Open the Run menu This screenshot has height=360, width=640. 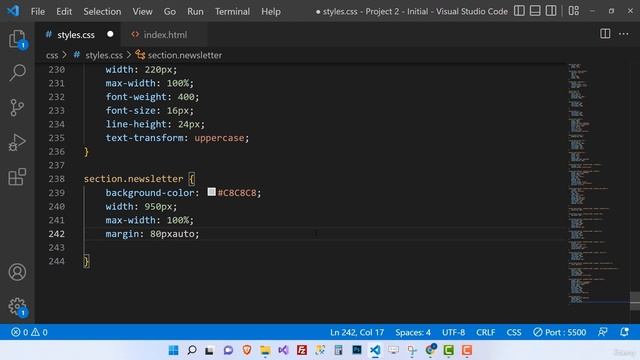[195, 11]
